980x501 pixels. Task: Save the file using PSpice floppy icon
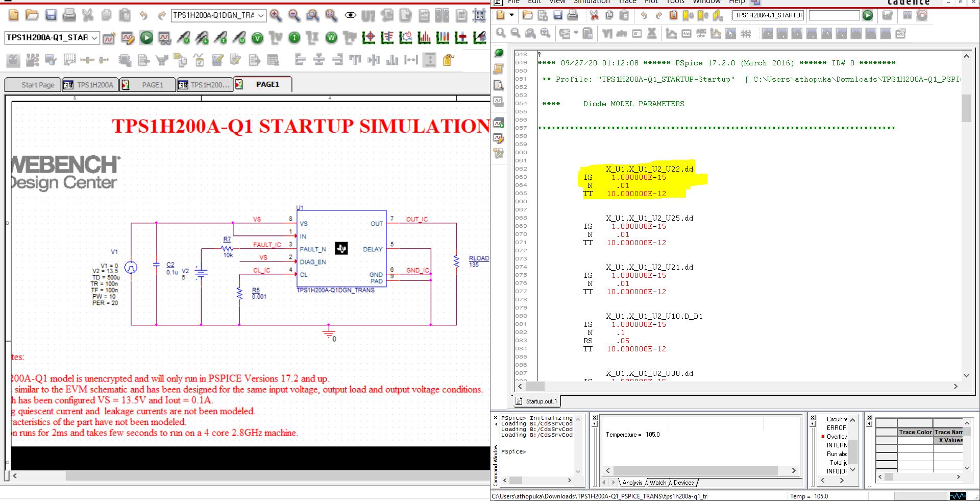coord(558,15)
